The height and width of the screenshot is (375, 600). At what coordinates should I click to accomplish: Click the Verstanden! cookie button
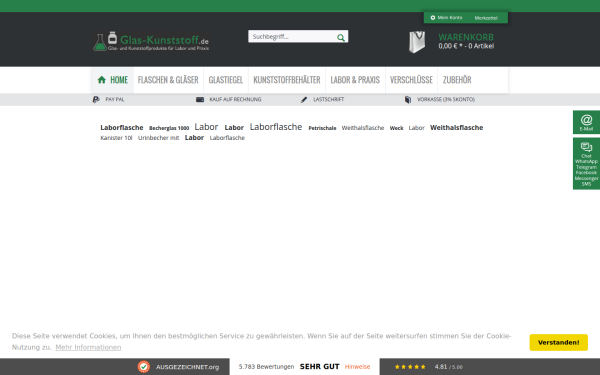coord(558,342)
